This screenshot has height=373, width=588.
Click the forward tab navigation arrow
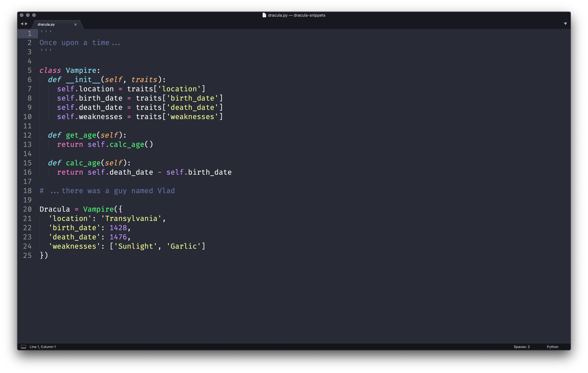coord(26,24)
